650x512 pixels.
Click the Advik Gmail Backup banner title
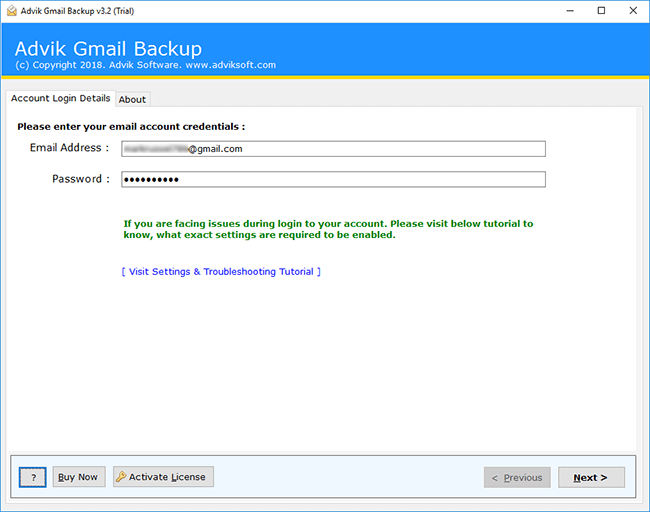point(108,49)
